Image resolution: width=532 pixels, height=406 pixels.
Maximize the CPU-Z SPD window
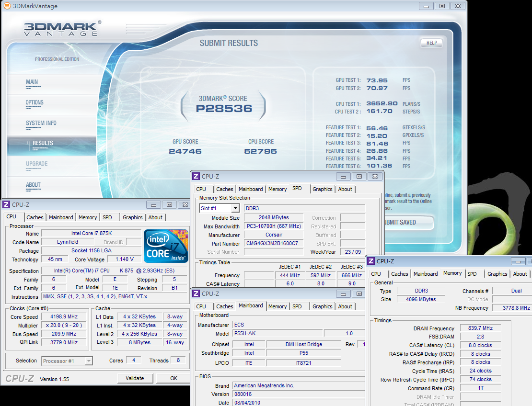tap(359, 176)
